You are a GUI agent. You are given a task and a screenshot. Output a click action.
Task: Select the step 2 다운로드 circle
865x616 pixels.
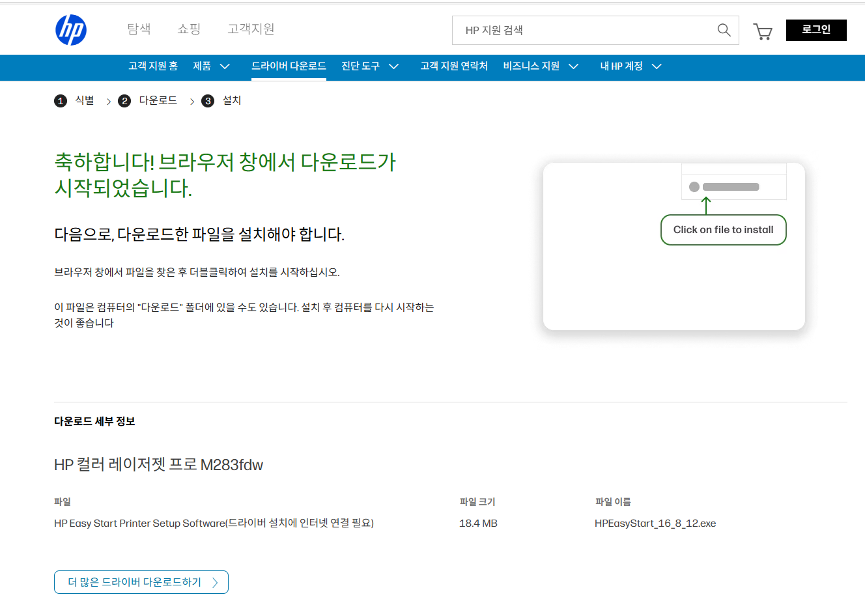click(124, 101)
